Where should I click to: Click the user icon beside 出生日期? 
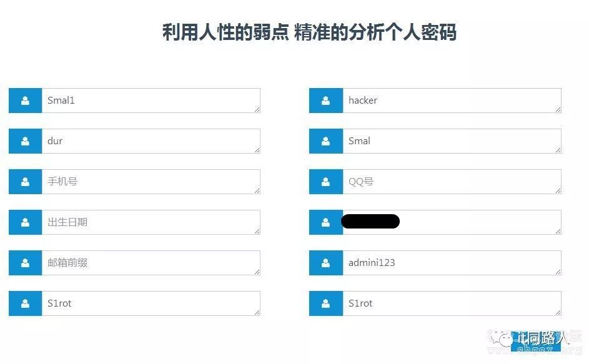coord(25,222)
